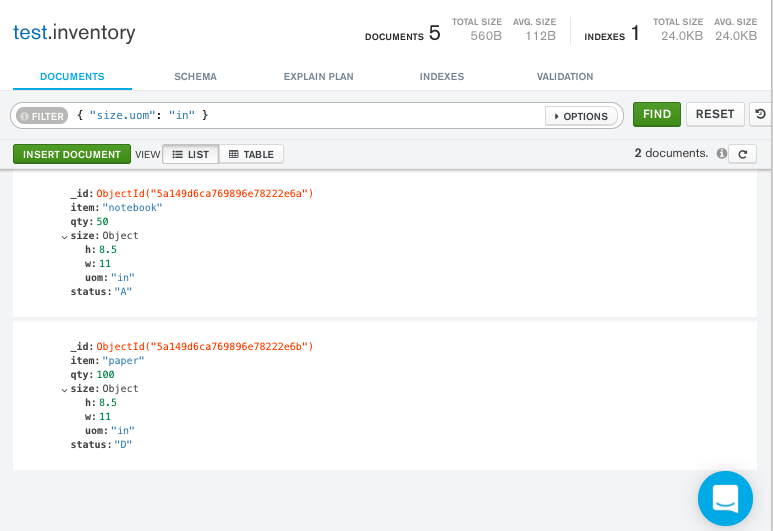
Task: Collapse the size object in paper document
Action: [64, 389]
